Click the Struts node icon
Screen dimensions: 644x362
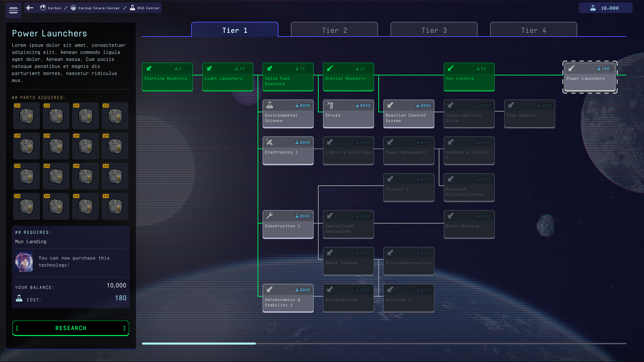click(x=330, y=105)
